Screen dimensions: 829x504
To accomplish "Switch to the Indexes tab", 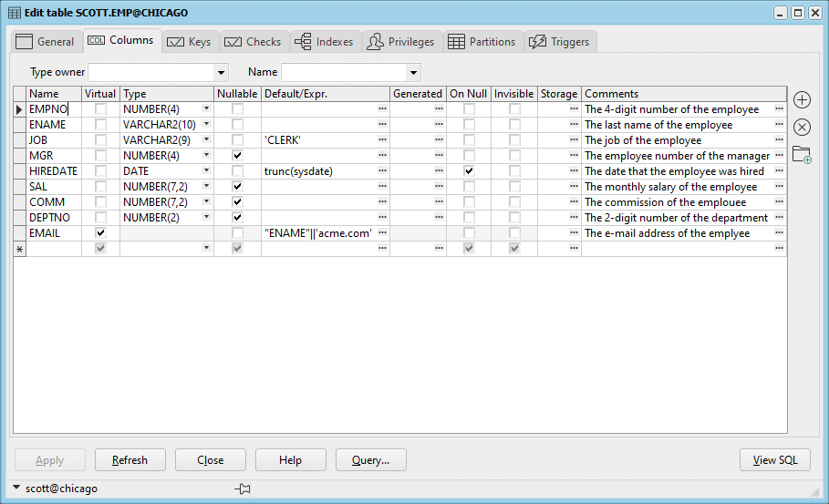I will 324,42.
